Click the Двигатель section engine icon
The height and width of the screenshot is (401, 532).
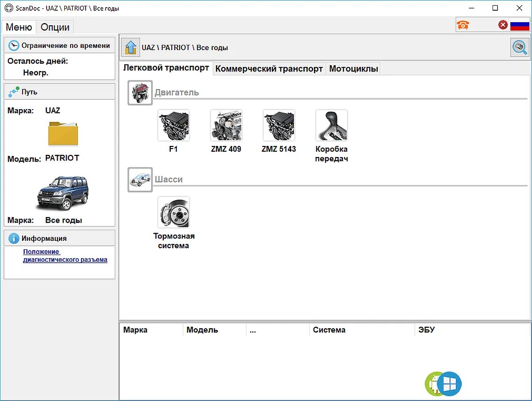click(x=140, y=93)
